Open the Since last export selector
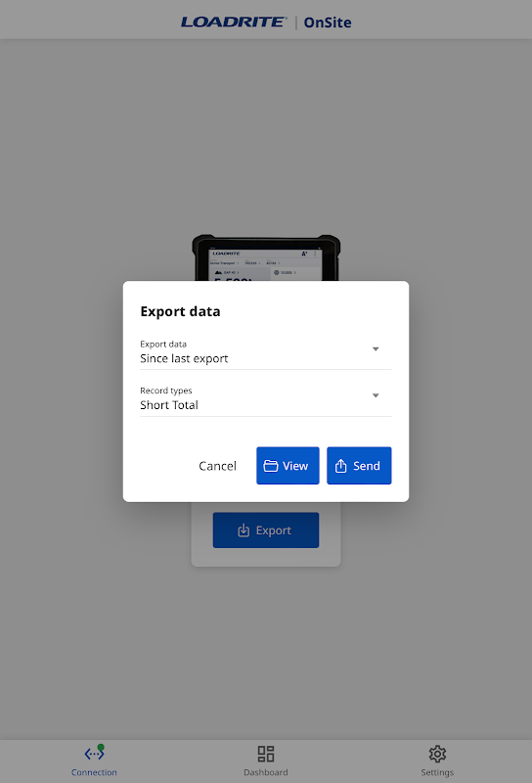532x783 pixels. [x=266, y=352]
